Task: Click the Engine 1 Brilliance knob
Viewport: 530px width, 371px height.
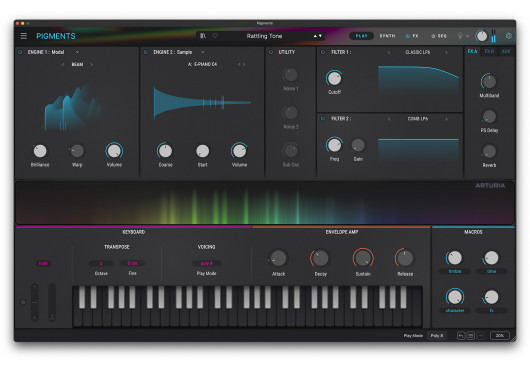Action: [40, 151]
